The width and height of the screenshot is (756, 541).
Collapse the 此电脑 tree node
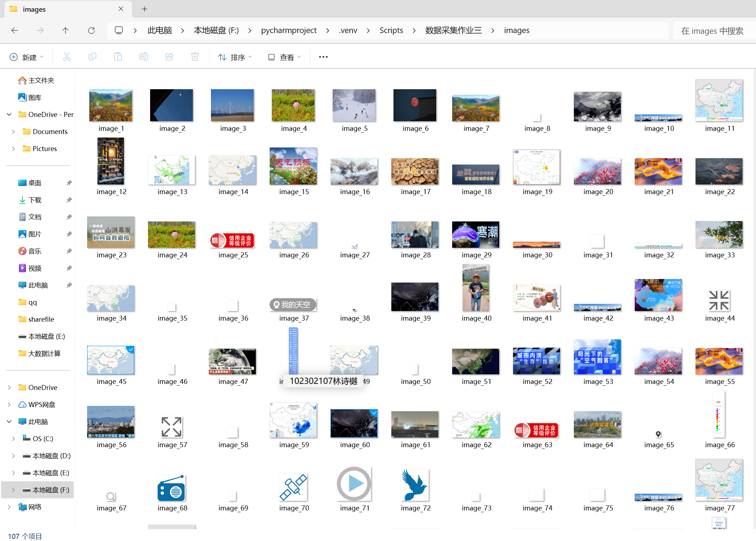(x=9, y=422)
